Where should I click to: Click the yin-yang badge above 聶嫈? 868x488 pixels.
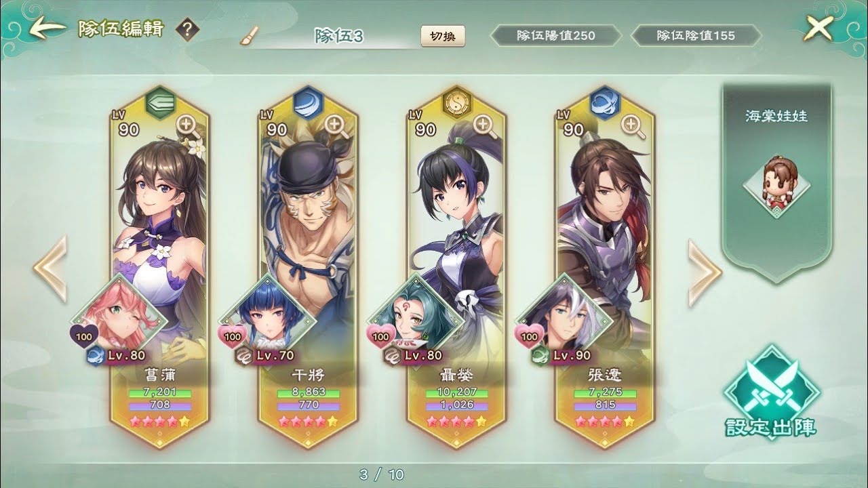456,102
